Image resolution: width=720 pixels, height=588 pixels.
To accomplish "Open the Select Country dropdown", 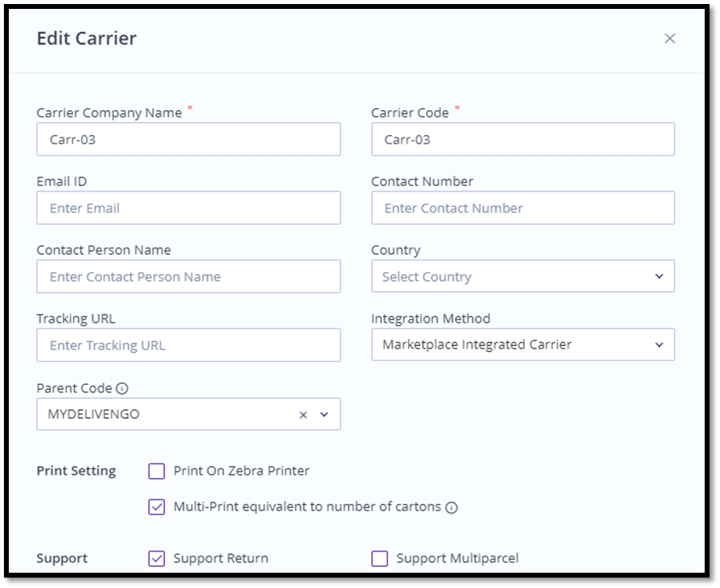I will [523, 277].
